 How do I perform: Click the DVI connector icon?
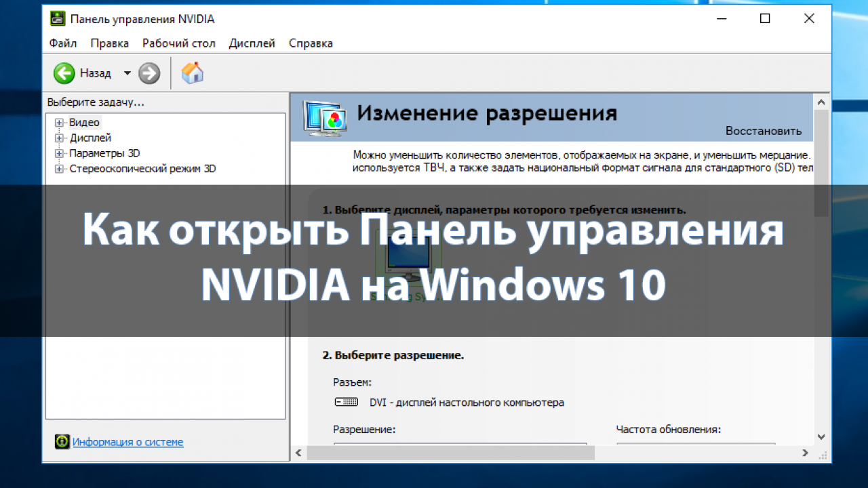click(x=347, y=403)
